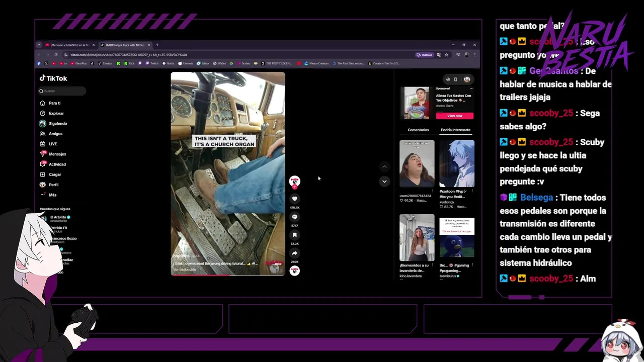644x362 pixels.
Task: Open options for Bro #gaming video
Action: point(472,265)
